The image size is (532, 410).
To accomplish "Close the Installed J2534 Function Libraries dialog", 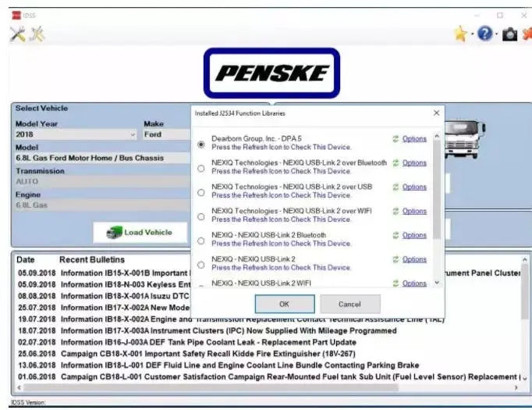I will pyautogui.click(x=436, y=113).
